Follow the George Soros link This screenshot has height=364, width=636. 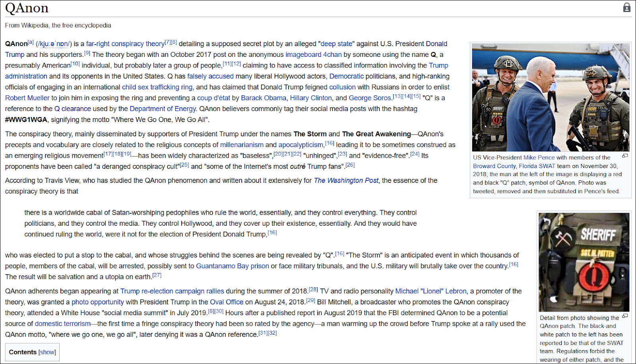[x=370, y=98]
